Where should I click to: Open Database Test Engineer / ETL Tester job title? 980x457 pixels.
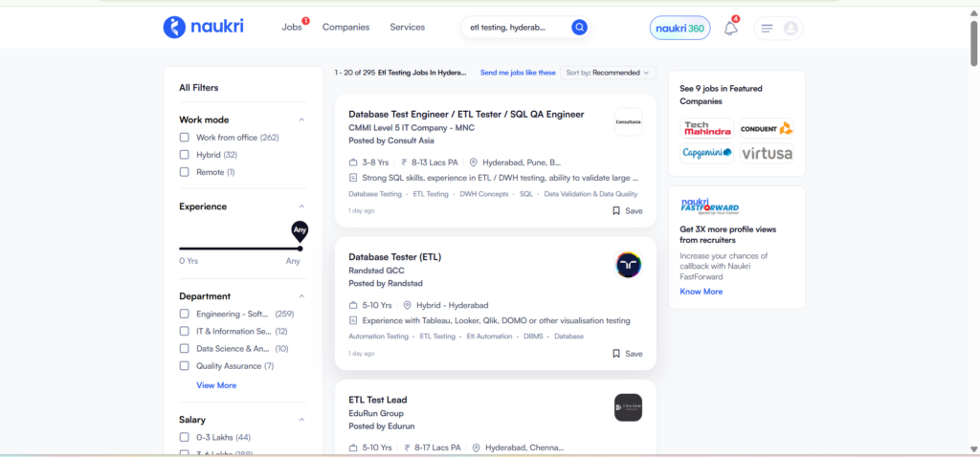tap(466, 115)
